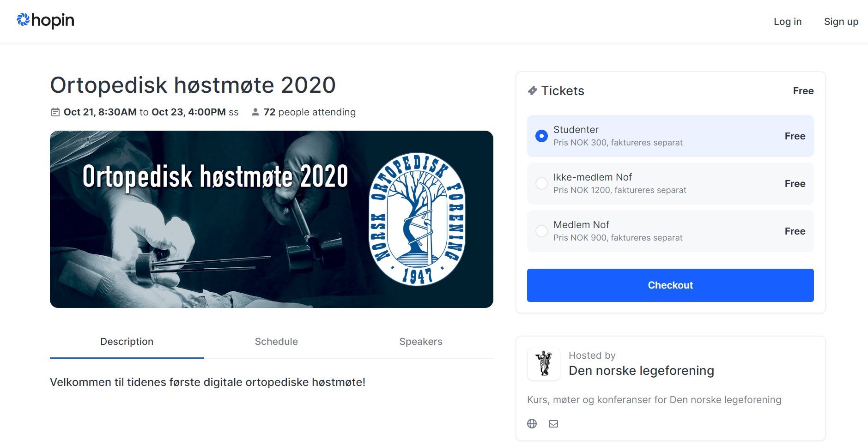This screenshot has width=868, height=446.
Task: Switch to the Schedule tab
Action: tap(276, 342)
